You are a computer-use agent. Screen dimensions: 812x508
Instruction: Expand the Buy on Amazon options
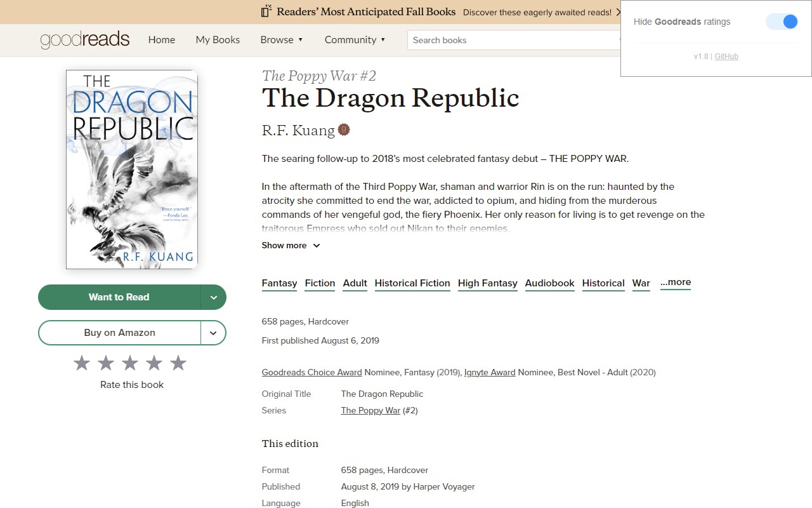(x=214, y=332)
